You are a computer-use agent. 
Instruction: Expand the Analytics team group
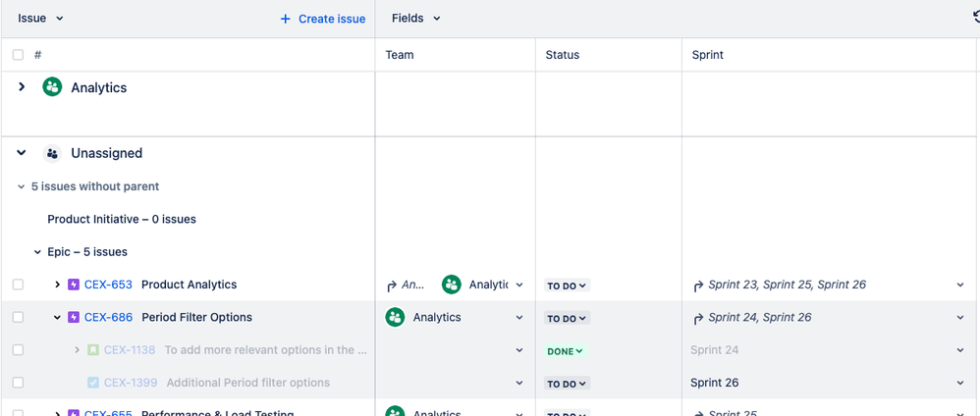(x=22, y=86)
